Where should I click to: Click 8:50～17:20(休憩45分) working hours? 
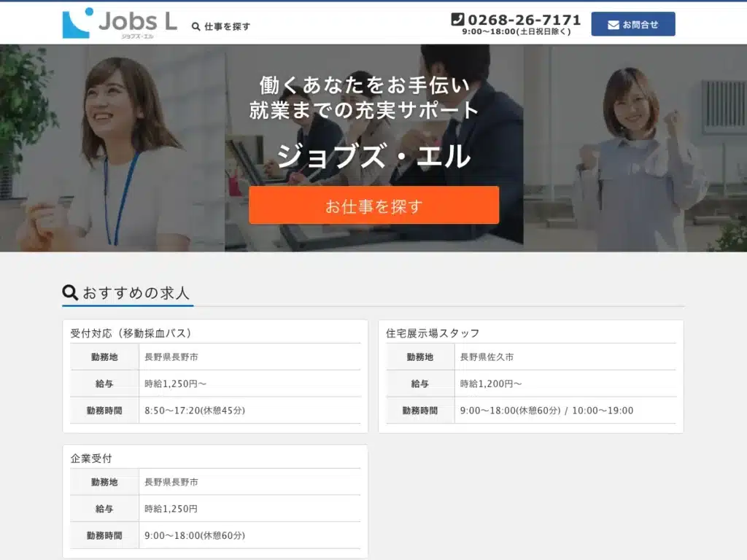194,411
